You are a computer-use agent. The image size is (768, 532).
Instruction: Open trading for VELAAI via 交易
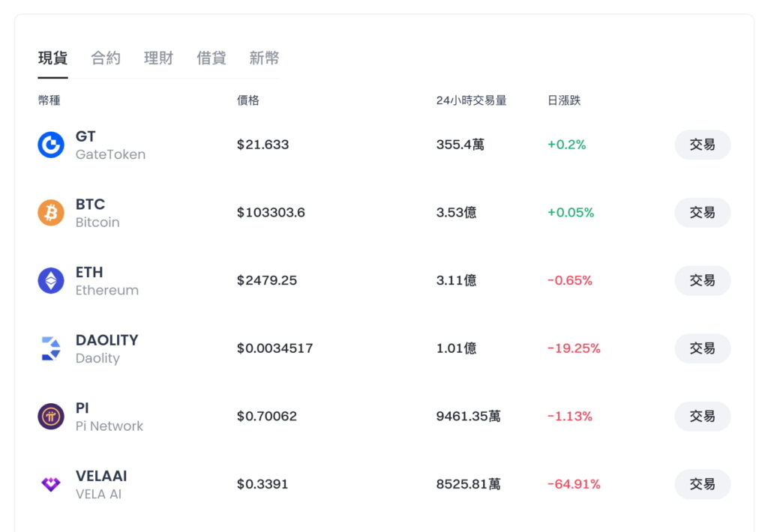[702, 484]
